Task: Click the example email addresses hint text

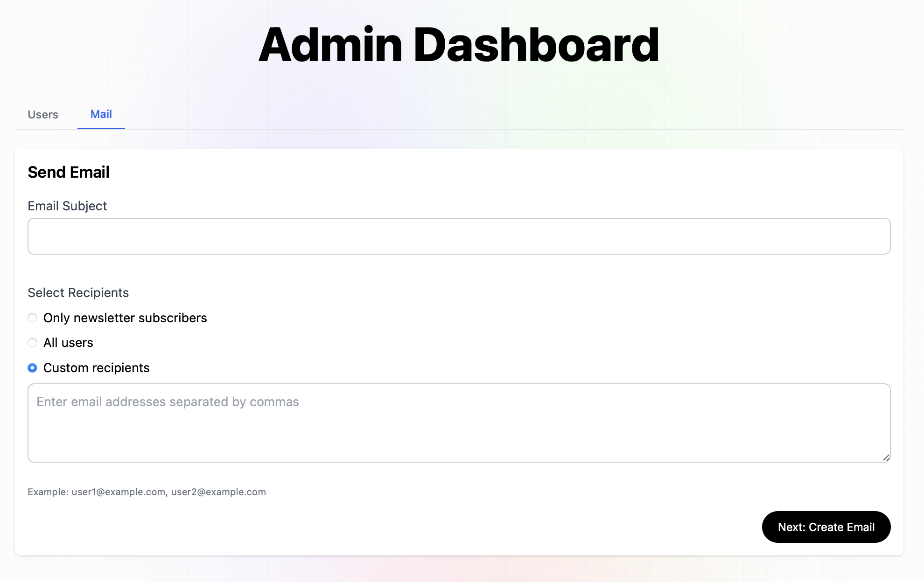Action: [147, 492]
